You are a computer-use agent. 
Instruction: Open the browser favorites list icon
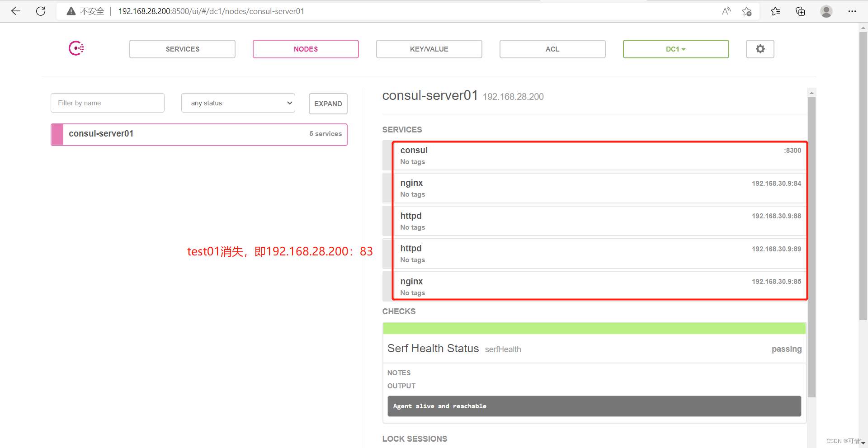point(775,11)
